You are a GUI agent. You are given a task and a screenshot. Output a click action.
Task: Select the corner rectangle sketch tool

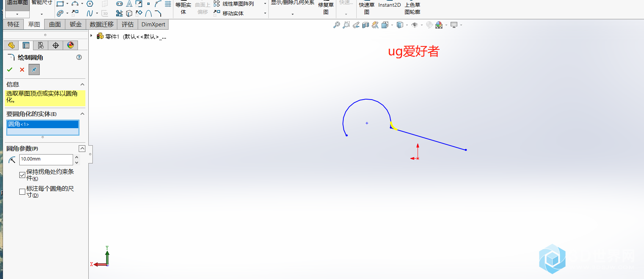coord(60,4)
